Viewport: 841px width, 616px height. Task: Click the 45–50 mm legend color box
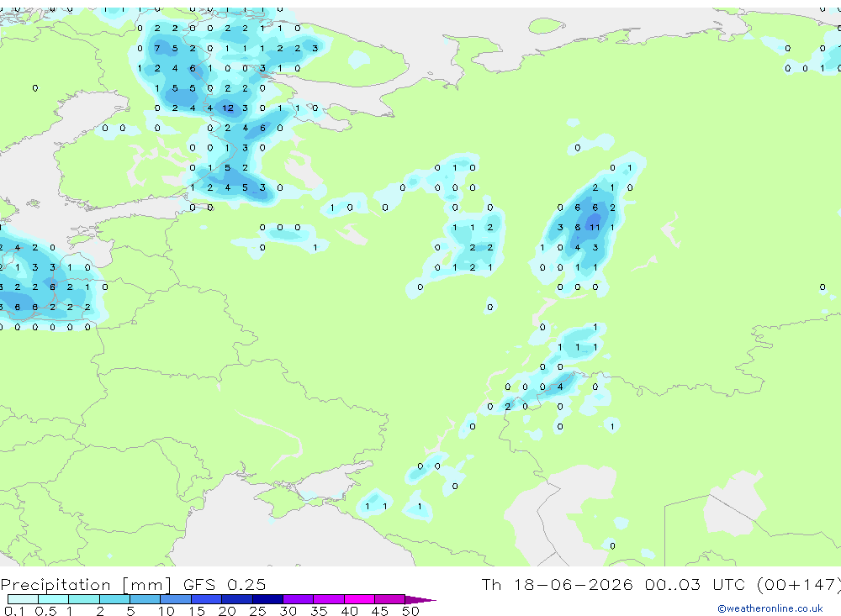pyautogui.click(x=390, y=599)
